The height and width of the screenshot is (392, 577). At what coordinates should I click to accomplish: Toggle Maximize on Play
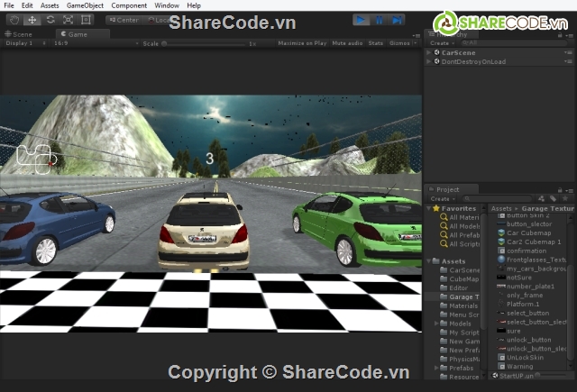(x=302, y=43)
